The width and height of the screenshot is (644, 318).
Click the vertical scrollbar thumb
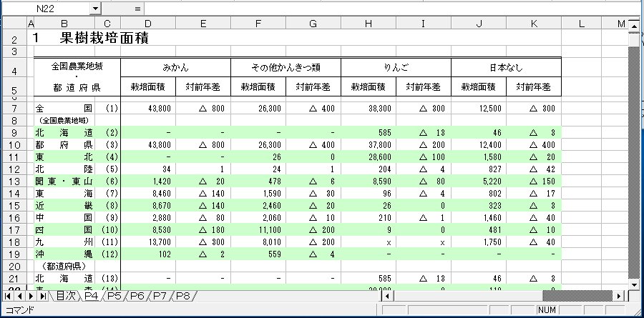pos(634,40)
